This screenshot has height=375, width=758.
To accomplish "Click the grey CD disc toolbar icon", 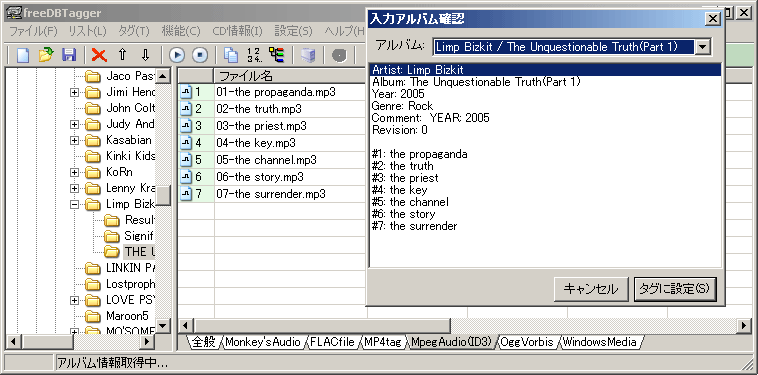I will coord(339,55).
